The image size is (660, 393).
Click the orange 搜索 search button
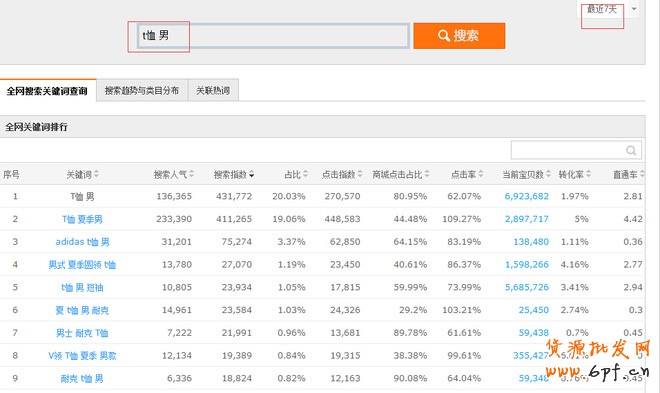point(459,36)
